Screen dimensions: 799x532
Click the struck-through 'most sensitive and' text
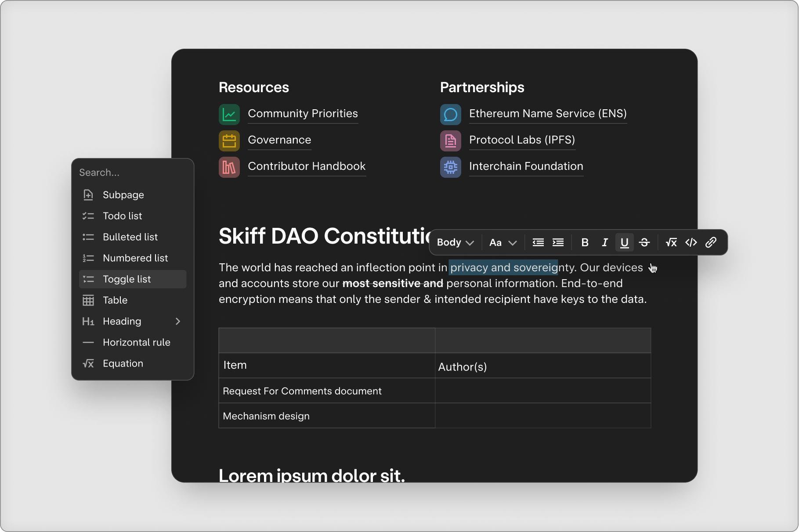(x=393, y=284)
